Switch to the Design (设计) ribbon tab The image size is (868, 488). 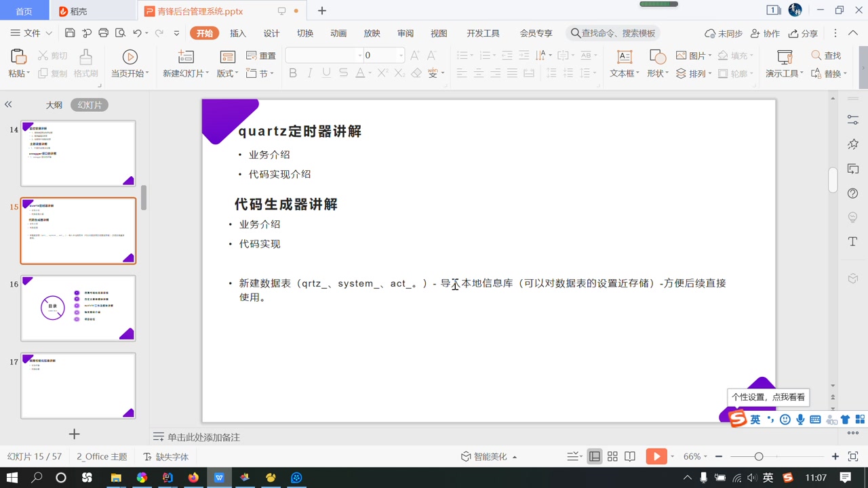[271, 33]
